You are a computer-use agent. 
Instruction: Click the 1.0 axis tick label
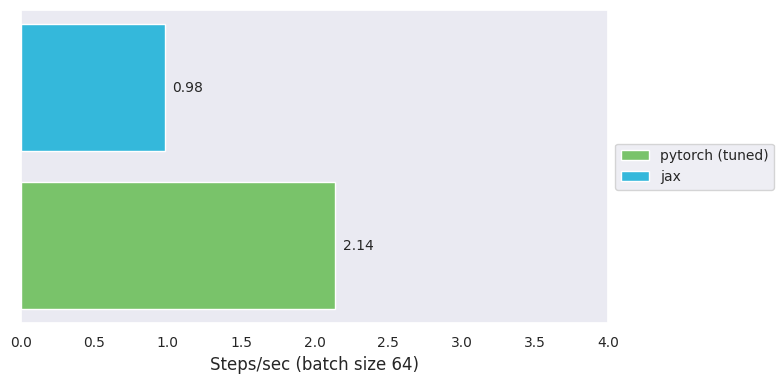[168, 342]
